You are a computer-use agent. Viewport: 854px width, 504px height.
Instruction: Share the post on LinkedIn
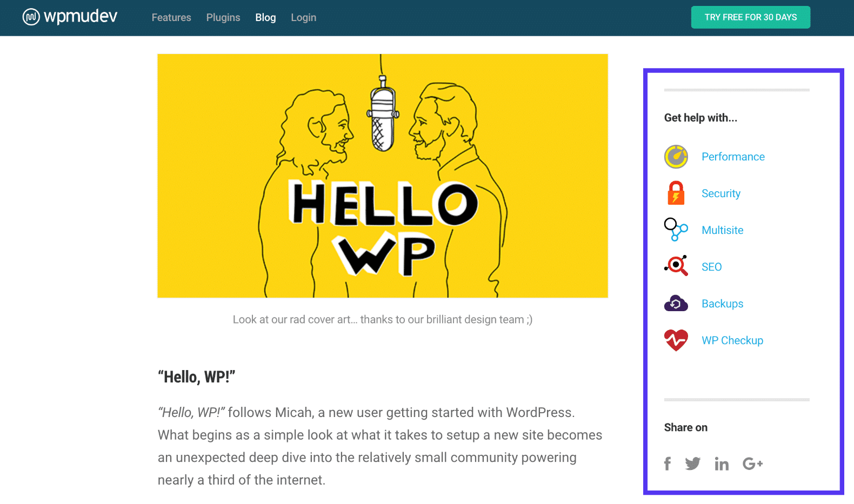tap(722, 463)
